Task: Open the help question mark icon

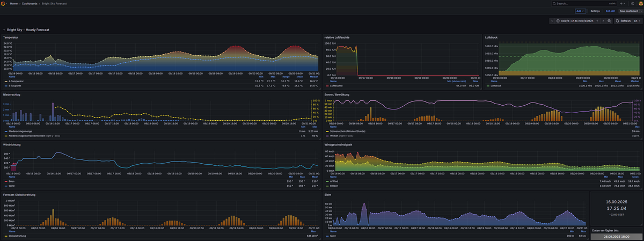Action: point(633,3)
